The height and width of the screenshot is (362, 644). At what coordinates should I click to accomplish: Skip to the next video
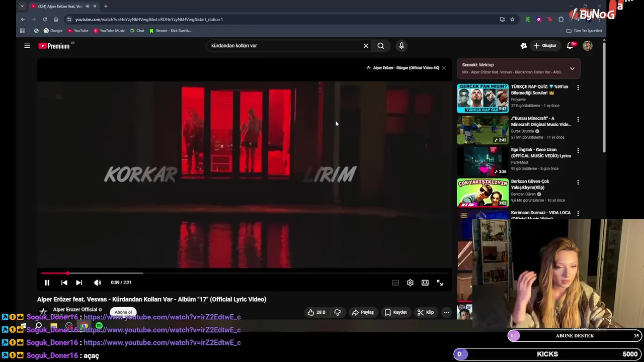coord(79,283)
